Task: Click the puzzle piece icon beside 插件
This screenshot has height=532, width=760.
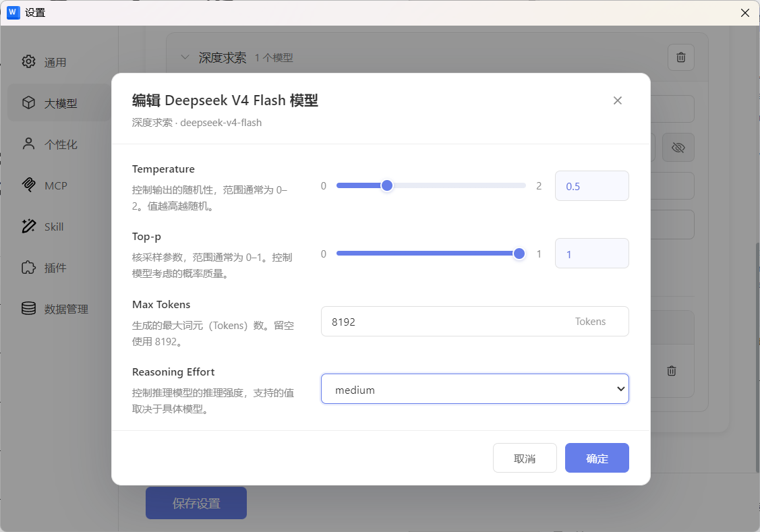Action: point(28,267)
